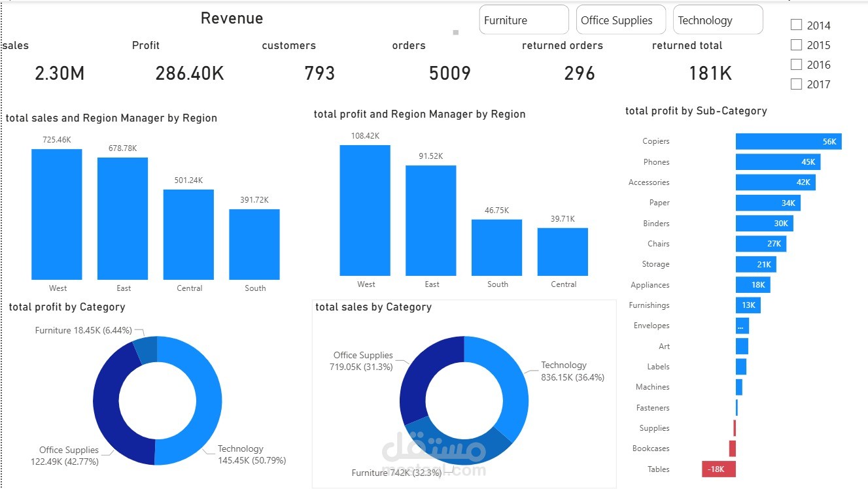The height and width of the screenshot is (489, 868).
Task: Click the 'total sales by Category' chart title
Action: [x=373, y=307]
